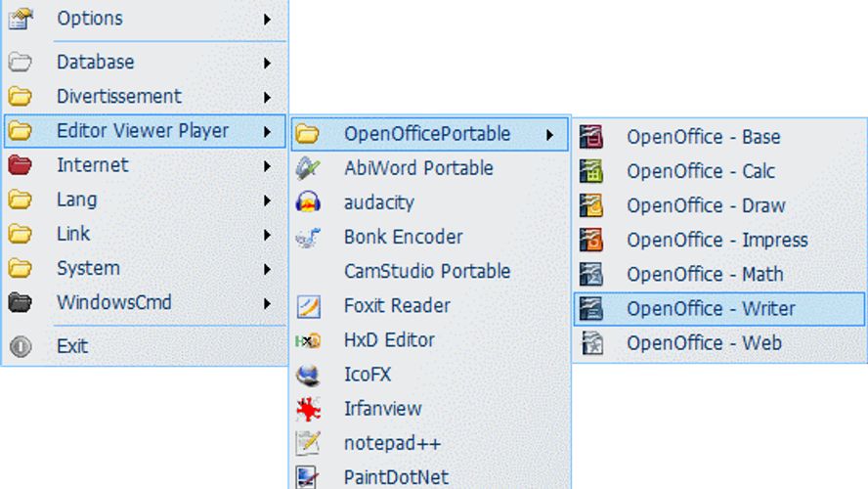Click the OpenOffice Impress icon

click(x=590, y=240)
